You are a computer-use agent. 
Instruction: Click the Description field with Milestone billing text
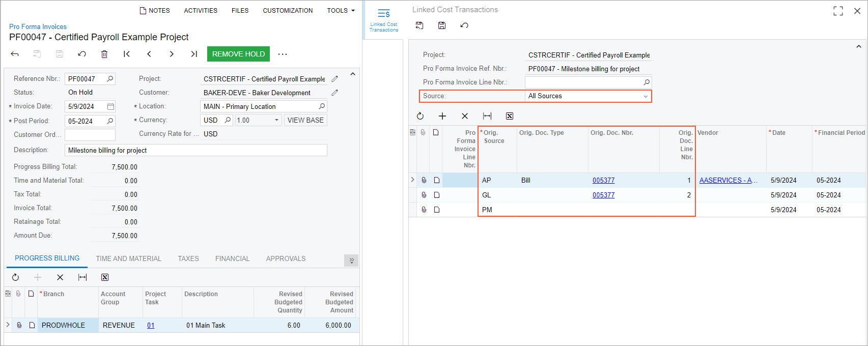[x=196, y=150]
